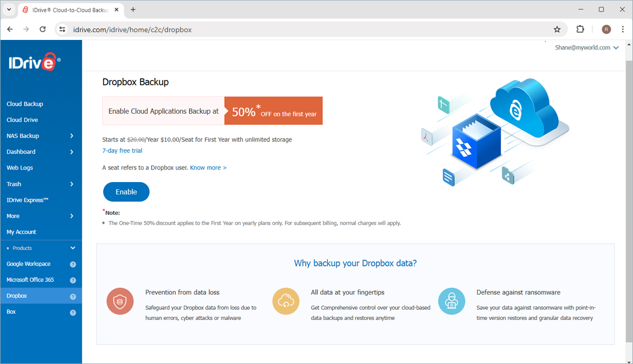The width and height of the screenshot is (633, 364).
Task: Select Google Workspace product
Action: [29, 264]
